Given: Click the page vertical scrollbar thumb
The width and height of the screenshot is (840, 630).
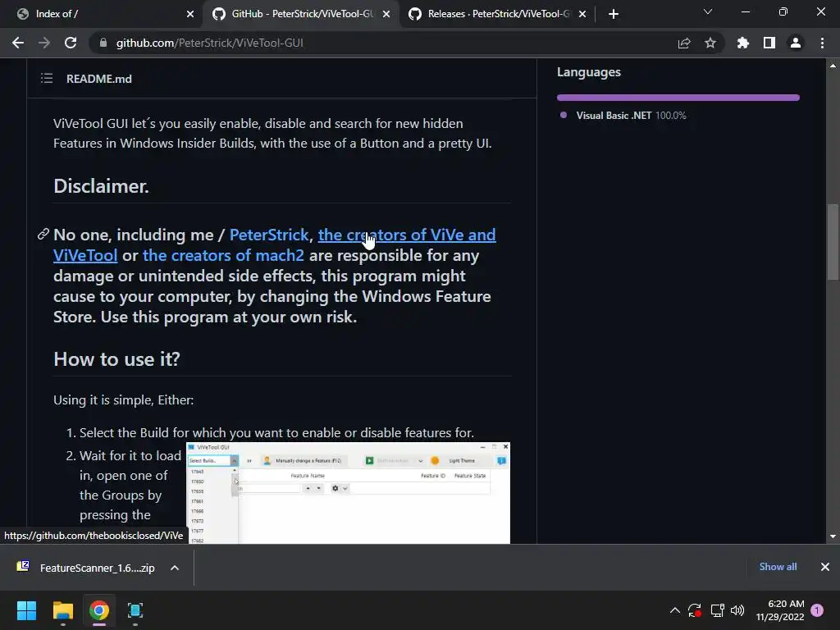Looking at the screenshot, I should tap(833, 242).
